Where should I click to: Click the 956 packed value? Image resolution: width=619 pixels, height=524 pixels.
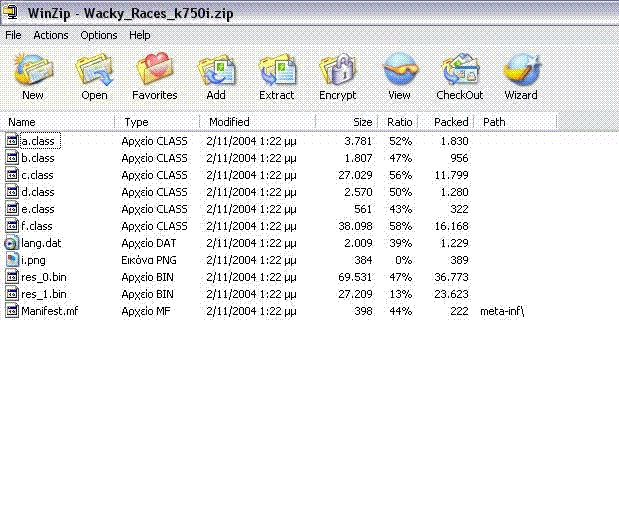click(x=460, y=158)
